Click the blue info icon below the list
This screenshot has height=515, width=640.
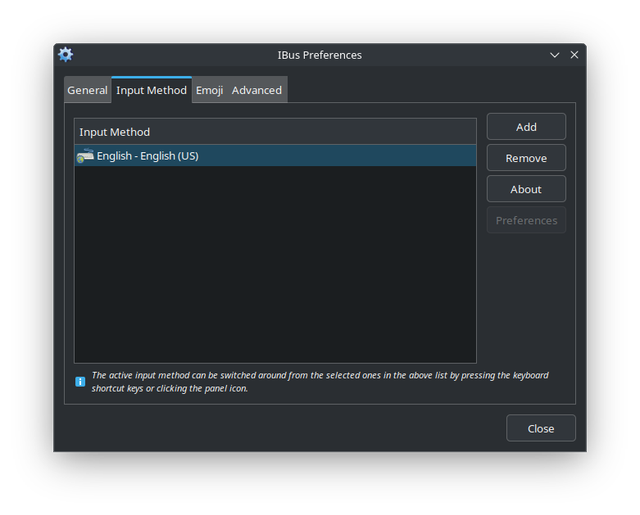[80, 382]
